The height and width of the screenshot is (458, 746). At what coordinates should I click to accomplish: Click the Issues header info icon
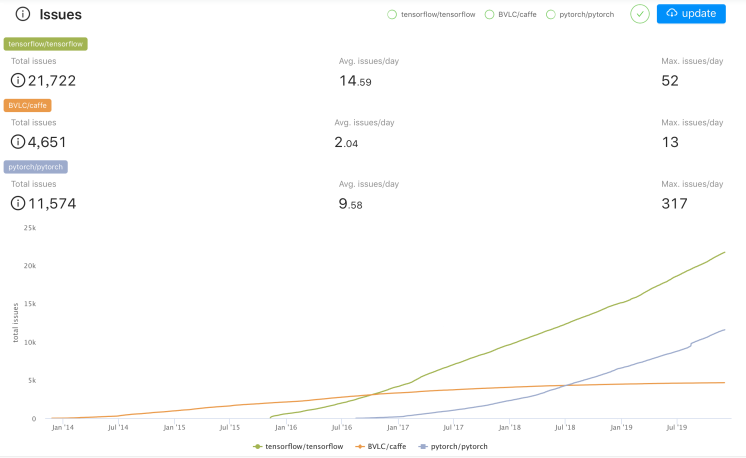point(22,14)
